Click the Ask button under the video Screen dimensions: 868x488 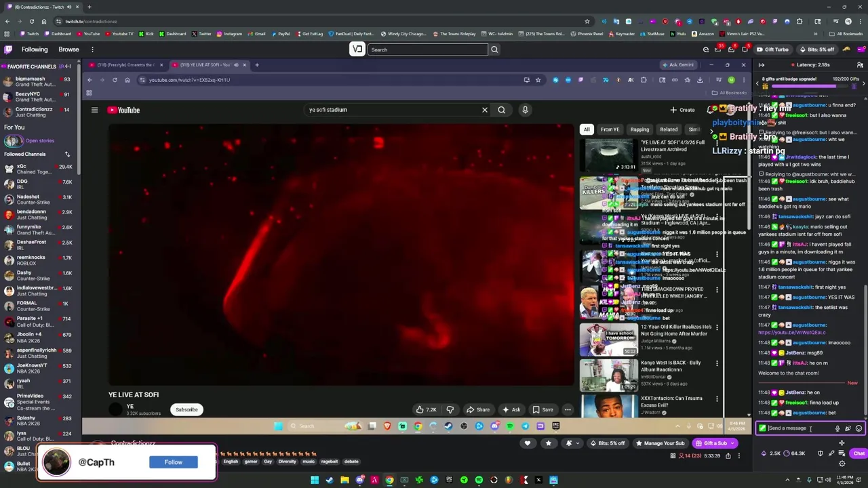pos(511,409)
